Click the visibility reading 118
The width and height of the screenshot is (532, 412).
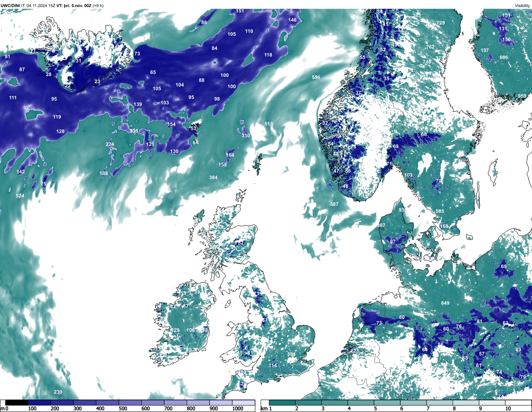pyautogui.click(x=268, y=55)
